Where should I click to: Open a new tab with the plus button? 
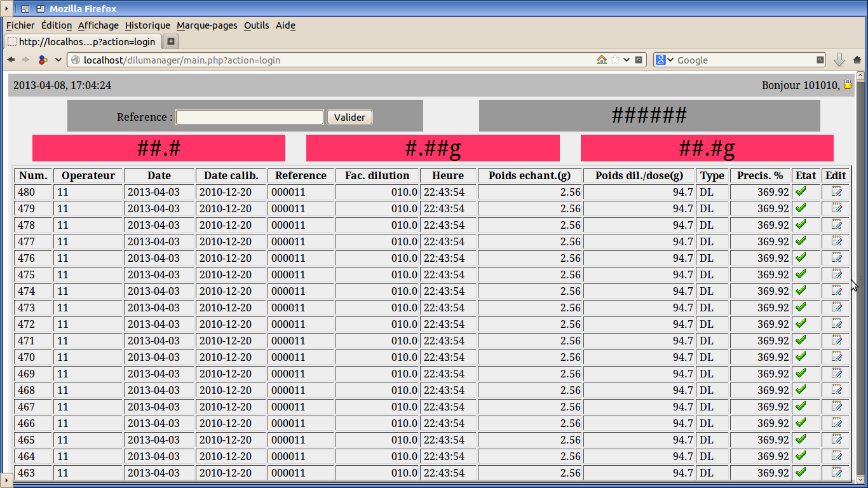pos(171,41)
